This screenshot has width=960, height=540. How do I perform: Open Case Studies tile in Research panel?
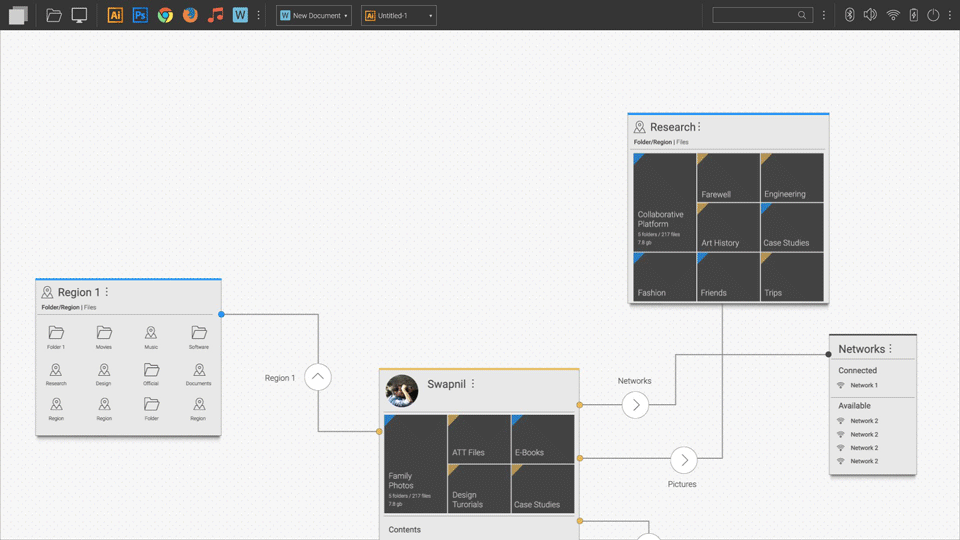tap(792, 227)
